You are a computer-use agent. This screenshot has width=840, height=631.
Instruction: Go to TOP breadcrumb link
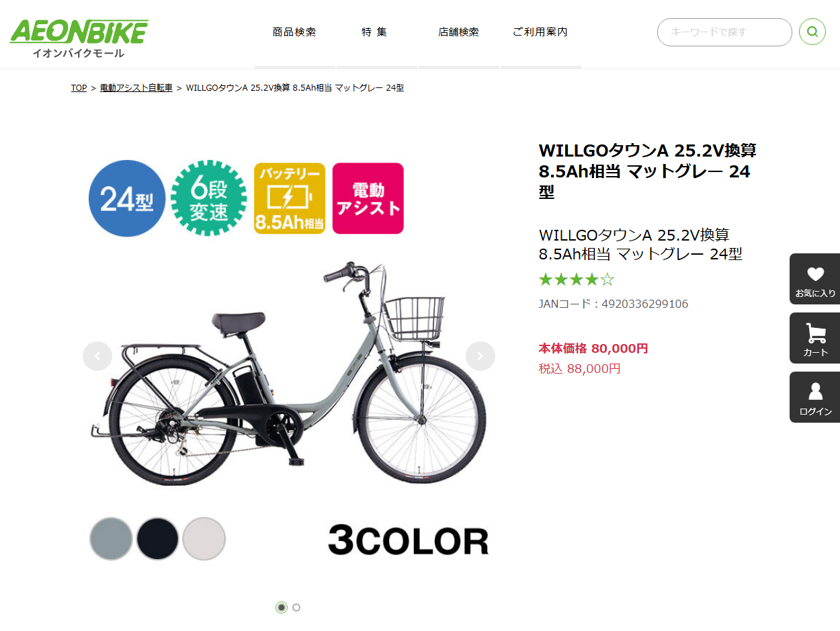[x=79, y=88]
